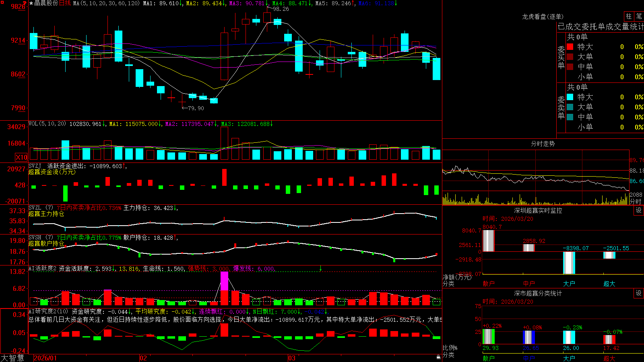Click the dark red 大单 swatch under 委买单
Viewport: 644px width, 362px height.
click(570, 57)
